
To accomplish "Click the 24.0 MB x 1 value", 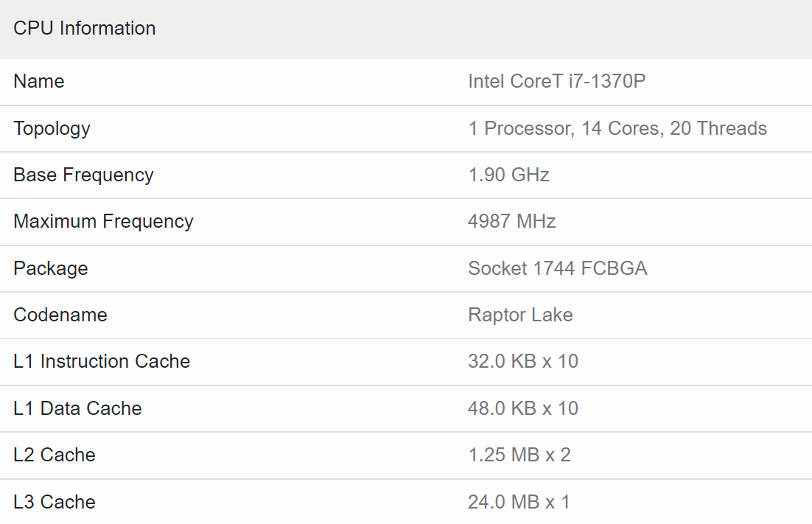I will coord(519,502).
